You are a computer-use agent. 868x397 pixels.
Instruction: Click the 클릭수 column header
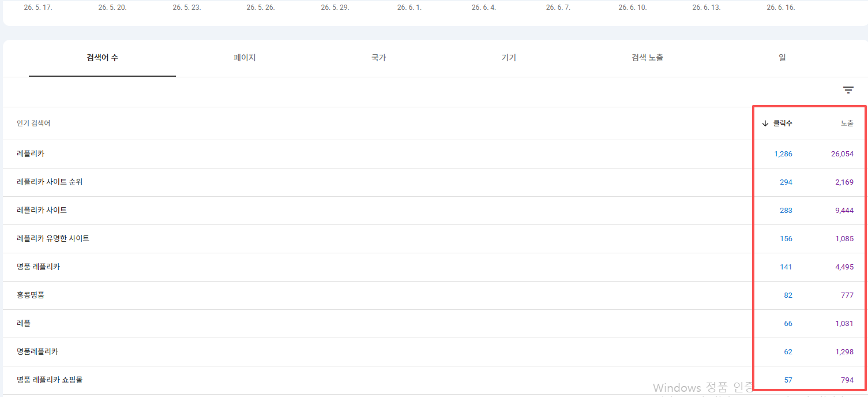[783, 123]
